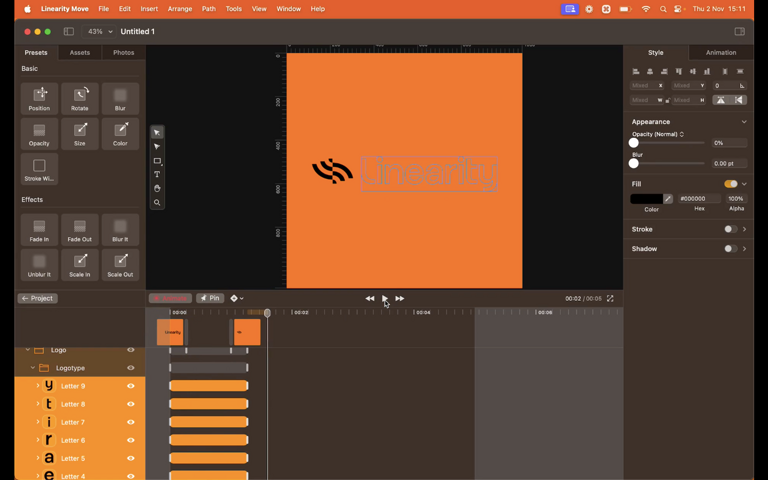Image resolution: width=768 pixels, height=480 pixels.
Task: Apply the Rotate preset
Action: click(x=80, y=98)
